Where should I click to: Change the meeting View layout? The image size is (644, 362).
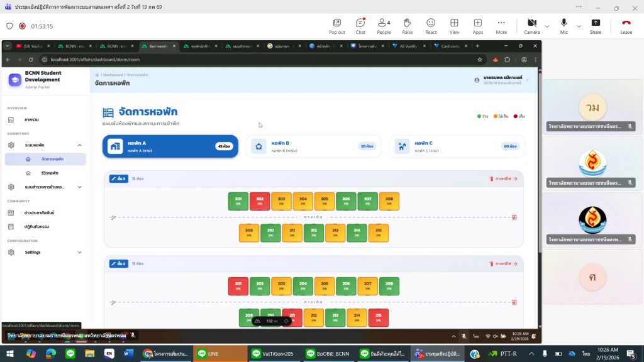coord(454,26)
